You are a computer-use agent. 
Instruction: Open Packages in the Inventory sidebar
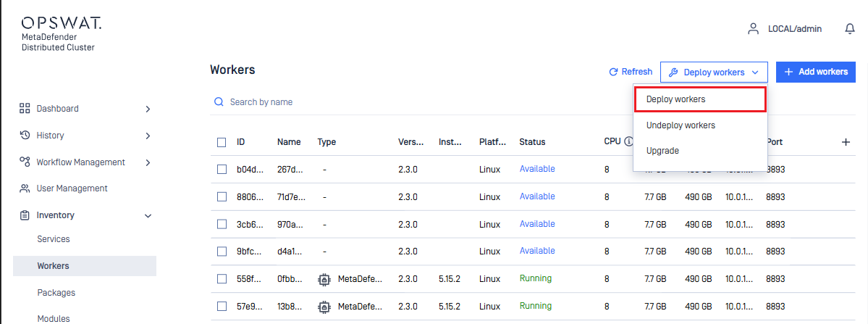pyautogui.click(x=56, y=293)
